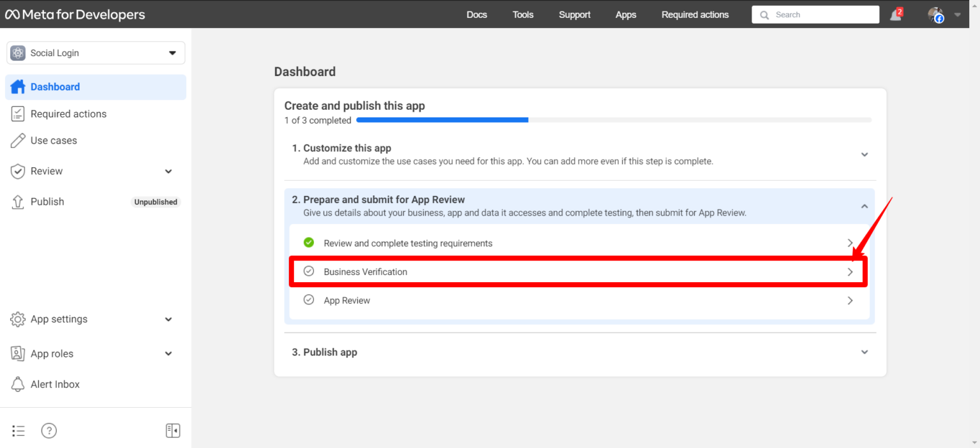Collapse the sidebar using the panel icon
Image resolution: width=980 pixels, height=448 pixels.
(172, 430)
